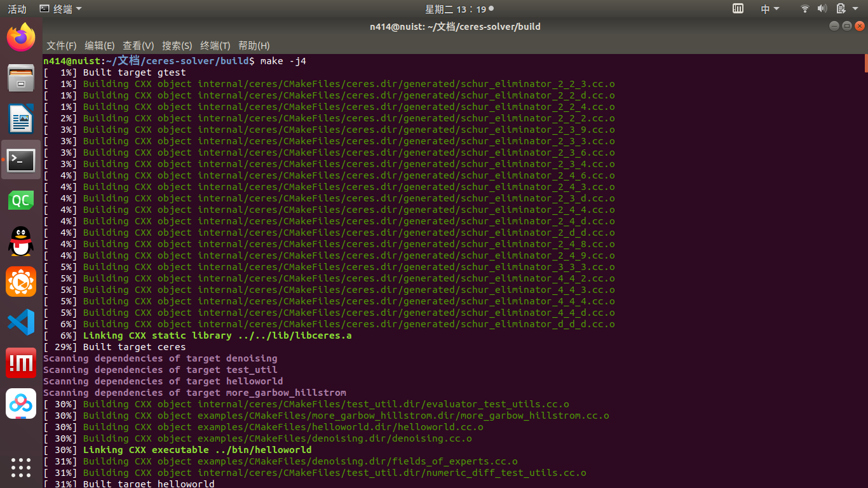Open Qt Creator (QC) dock icon
The image size is (868, 488).
click(21, 201)
